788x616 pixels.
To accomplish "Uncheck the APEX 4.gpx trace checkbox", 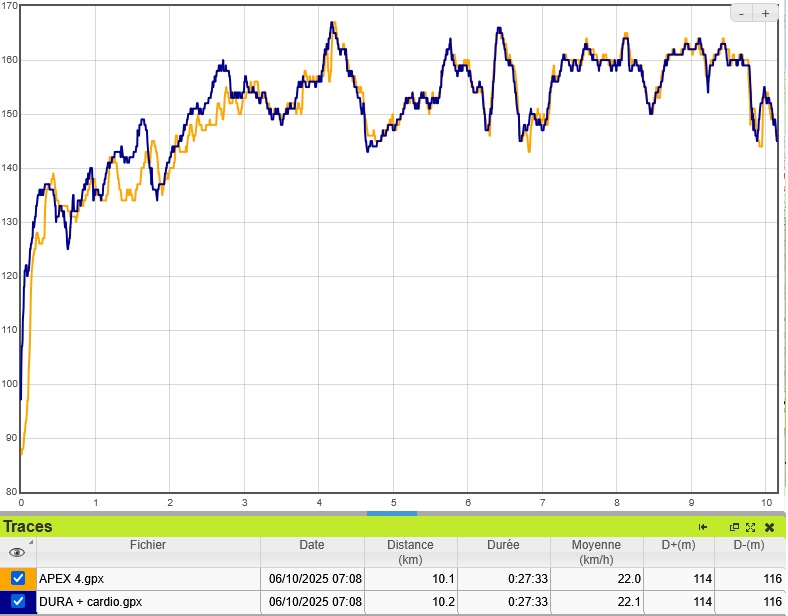I will point(18,578).
